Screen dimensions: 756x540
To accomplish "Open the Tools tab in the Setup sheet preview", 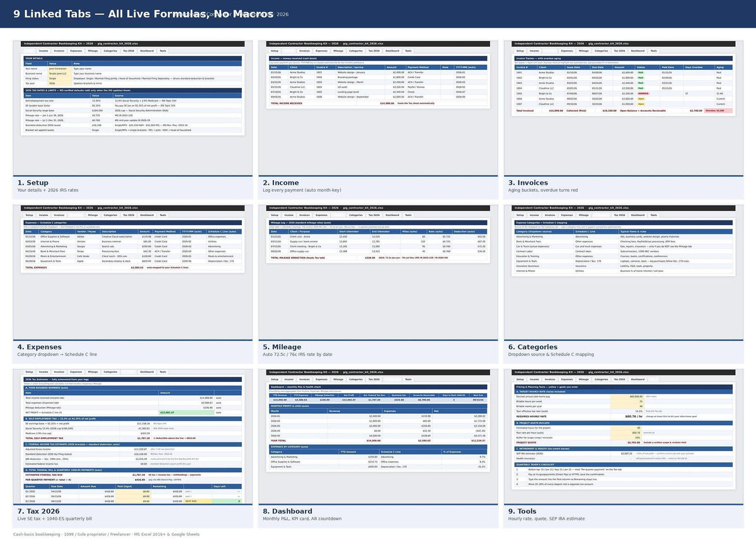I will point(163,50).
